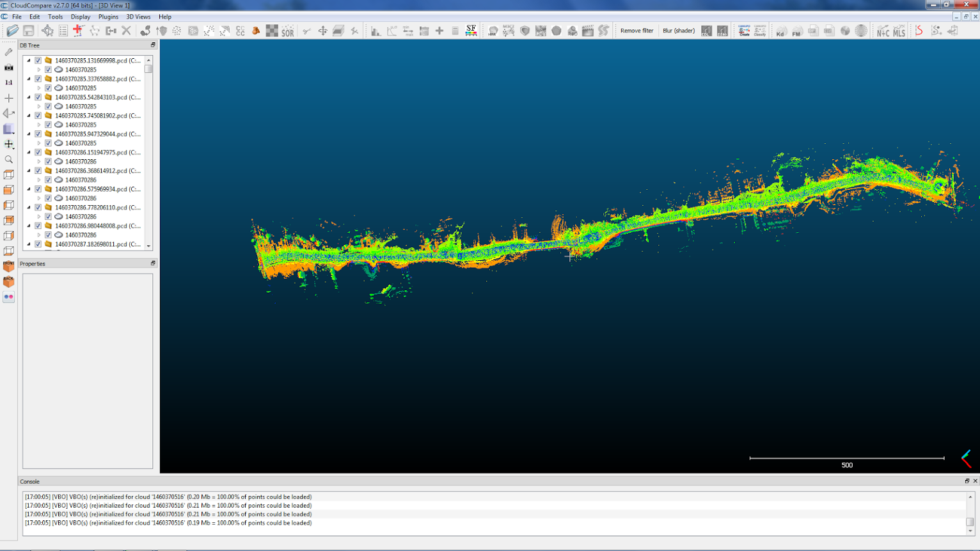Open the histogram chart icon
The height and width of the screenshot is (551, 980).
tap(375, 31)
